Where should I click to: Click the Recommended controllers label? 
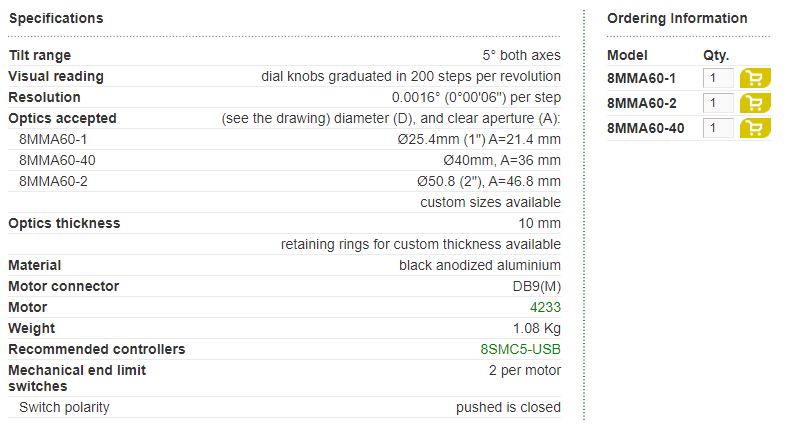97,349
